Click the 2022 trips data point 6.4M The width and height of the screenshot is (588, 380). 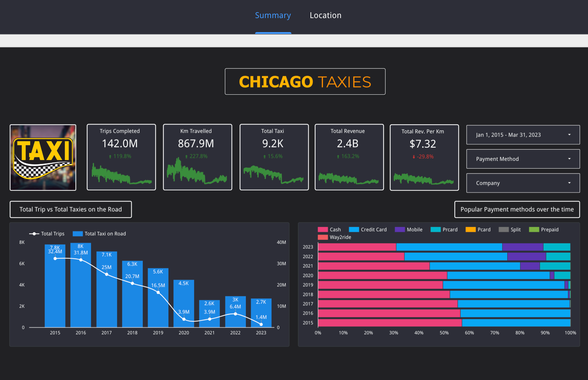coord(235,314)
